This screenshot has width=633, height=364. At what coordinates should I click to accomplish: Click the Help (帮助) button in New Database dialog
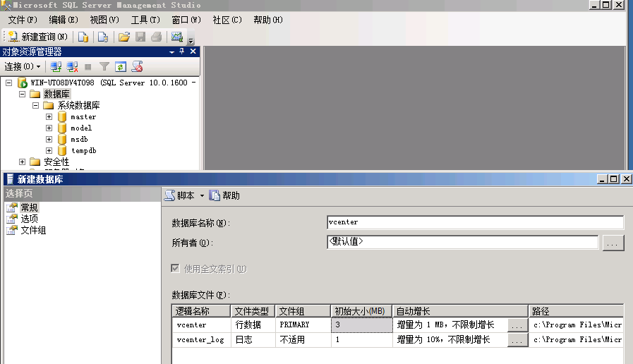[224, 195]
